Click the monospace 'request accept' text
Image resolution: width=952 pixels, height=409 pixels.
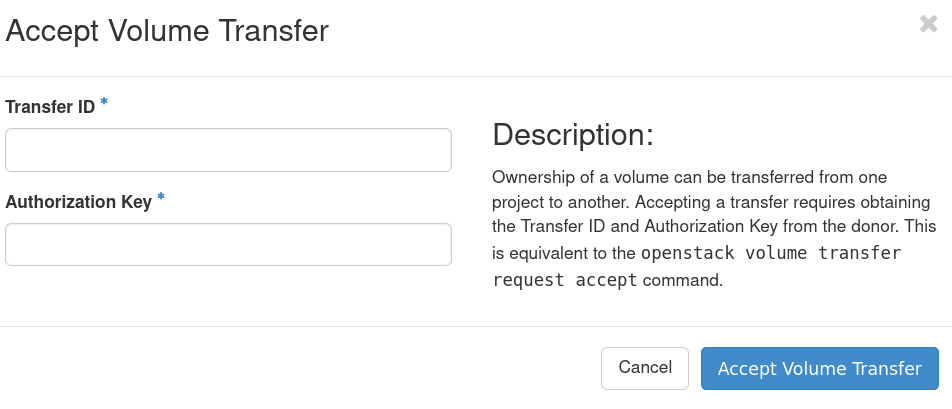click(565, 280)
